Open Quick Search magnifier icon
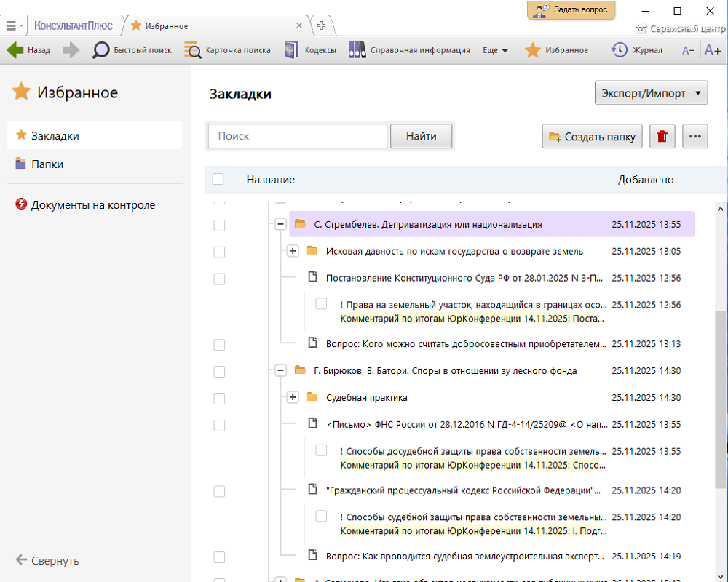 pyautogui.click(x=101, y=50)
